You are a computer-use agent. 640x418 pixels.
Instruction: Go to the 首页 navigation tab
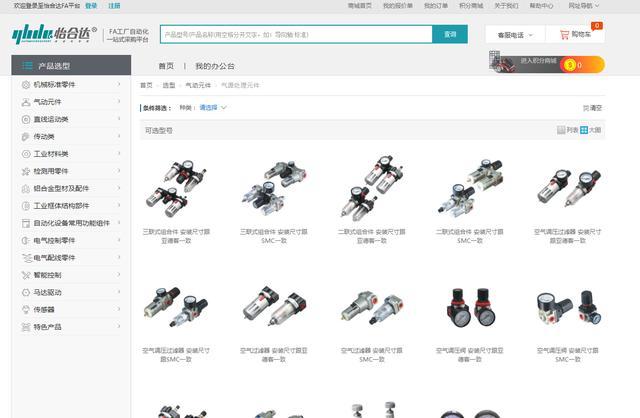(165, 66)
